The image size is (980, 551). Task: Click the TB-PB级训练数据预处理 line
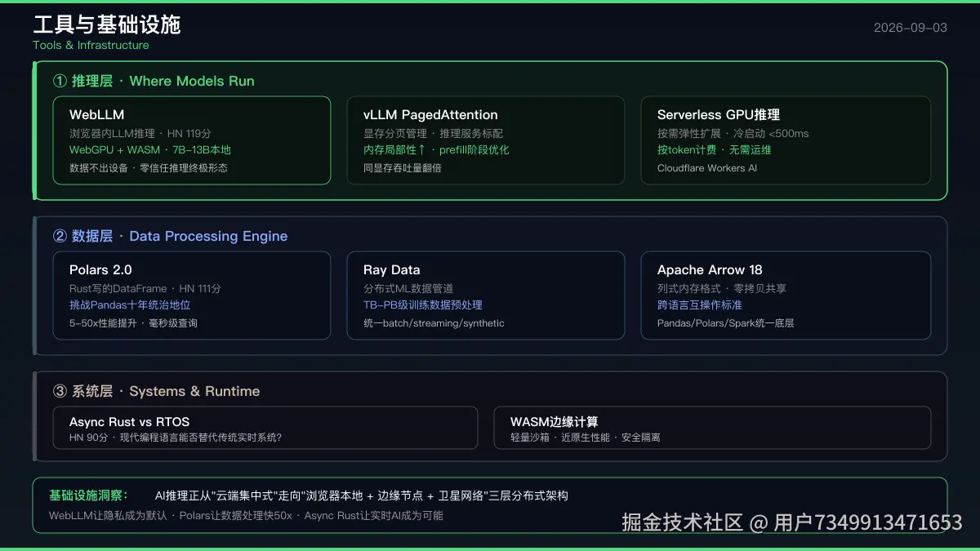[423, 305]
